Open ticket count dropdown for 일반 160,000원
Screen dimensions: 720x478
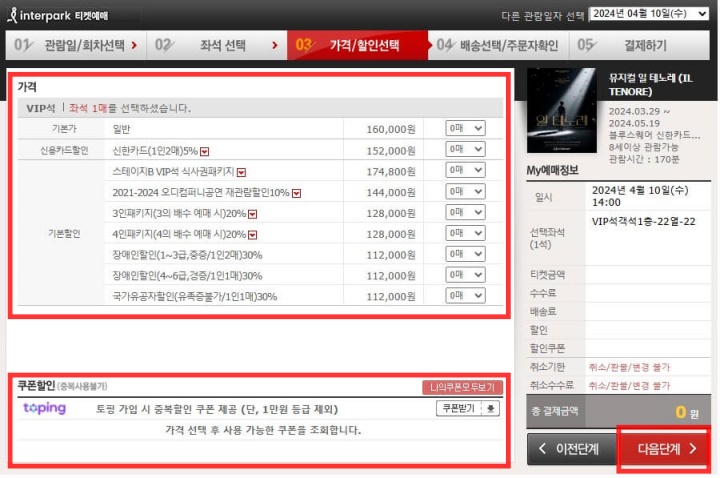point(465,128)
